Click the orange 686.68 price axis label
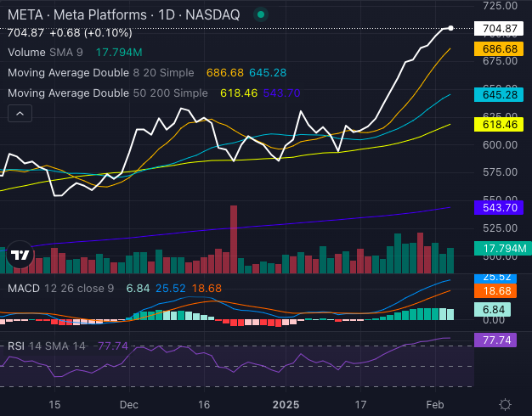 499,49
